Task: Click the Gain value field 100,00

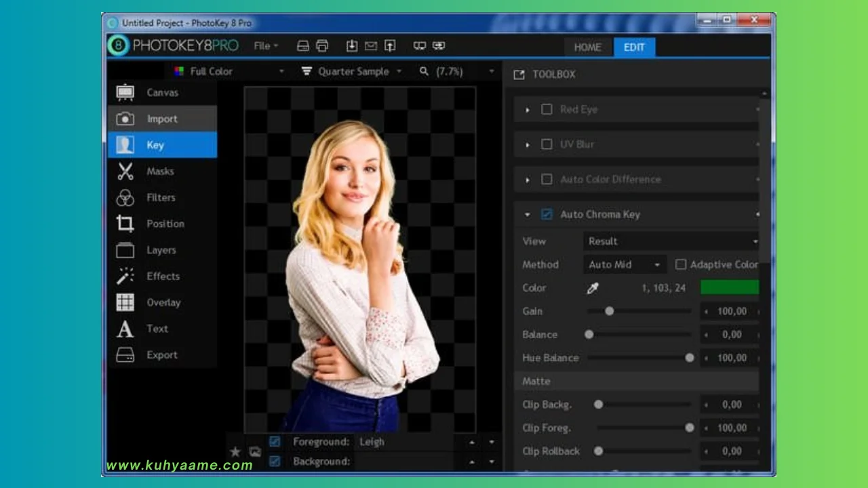Action: pyautogui.click(x=732, y=311)
